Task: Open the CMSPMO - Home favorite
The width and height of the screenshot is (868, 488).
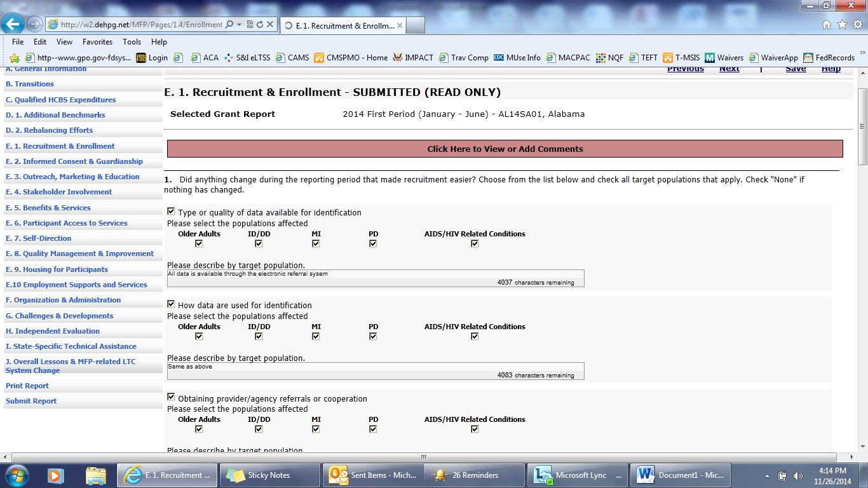Action: pos(351,58)
